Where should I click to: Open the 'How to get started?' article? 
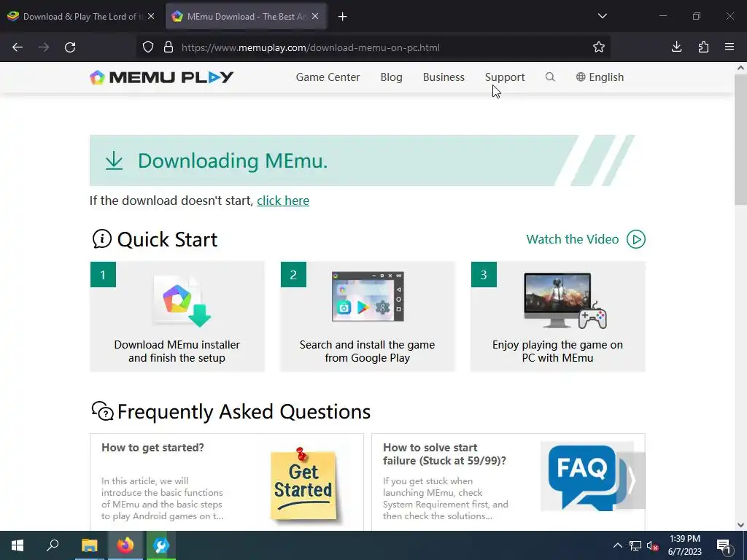pyautogui.click(x=152, y=448)
